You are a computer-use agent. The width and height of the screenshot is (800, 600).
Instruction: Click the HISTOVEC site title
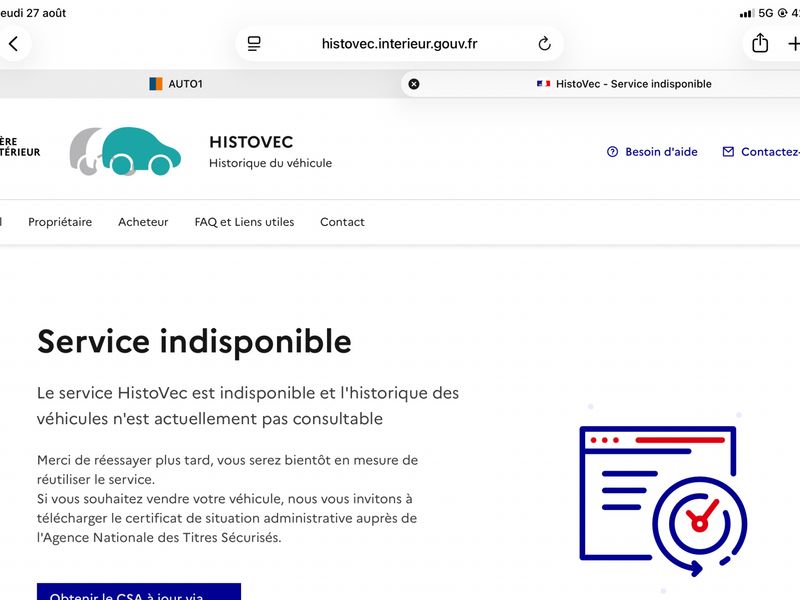pyautogui.click(x=251, y=142)
